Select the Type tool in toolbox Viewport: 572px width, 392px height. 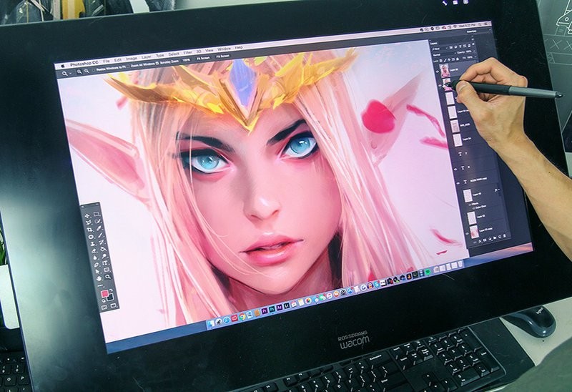(x=104, y=263)
